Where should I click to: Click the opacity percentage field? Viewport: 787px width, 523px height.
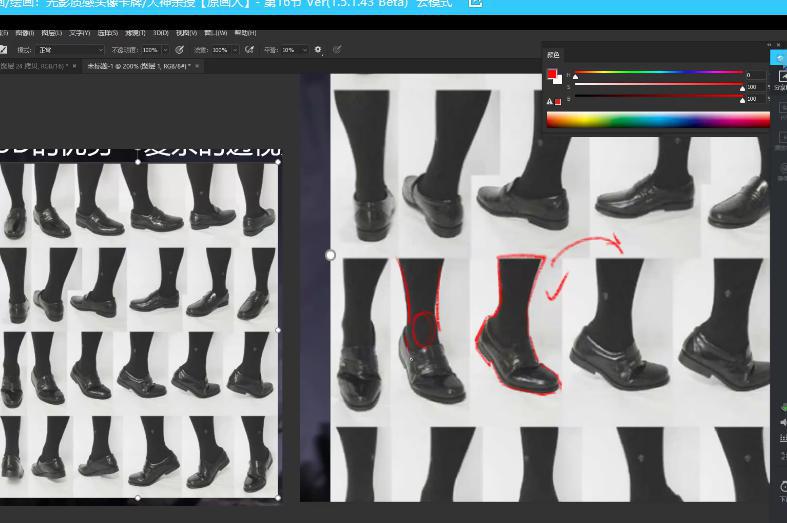(x=151, y=50)
